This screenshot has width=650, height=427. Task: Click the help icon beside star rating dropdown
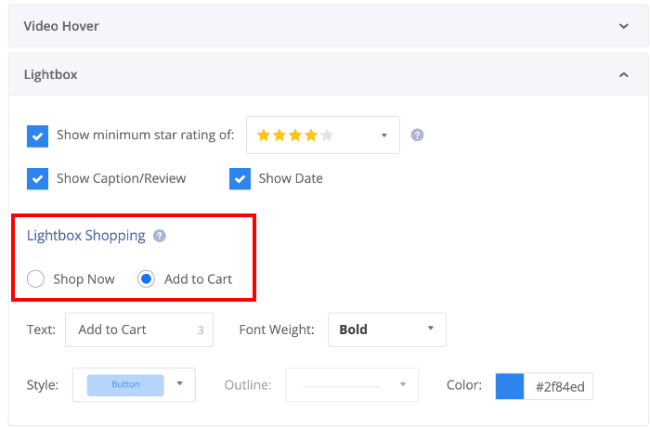417,135
